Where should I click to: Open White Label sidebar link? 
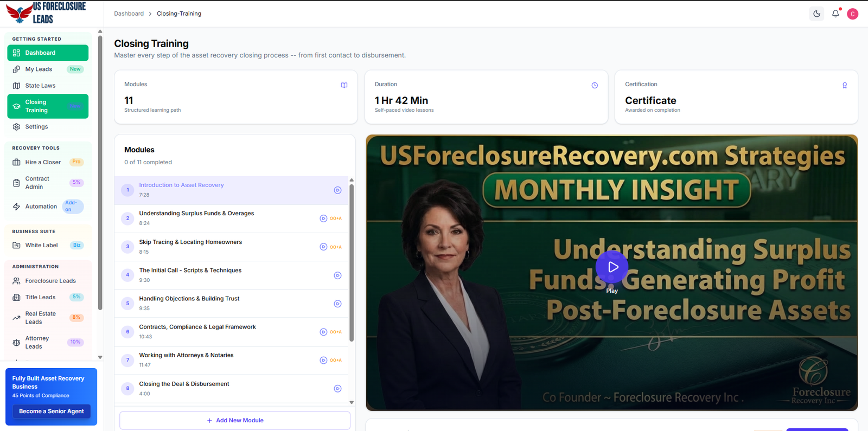point(48,245)
